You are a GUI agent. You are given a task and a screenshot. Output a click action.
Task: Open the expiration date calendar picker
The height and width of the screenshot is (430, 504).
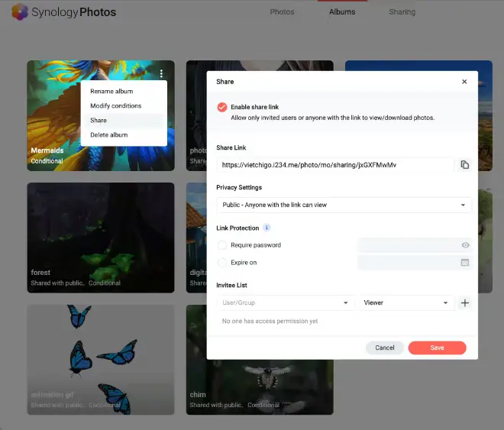pyautogui.click(x=465, y=263)
